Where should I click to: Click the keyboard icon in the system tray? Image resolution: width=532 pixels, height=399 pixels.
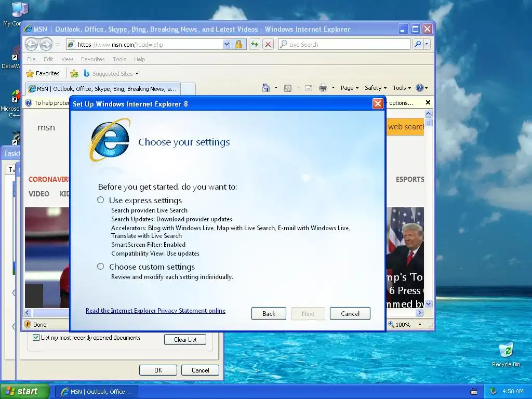coord(474,392)
